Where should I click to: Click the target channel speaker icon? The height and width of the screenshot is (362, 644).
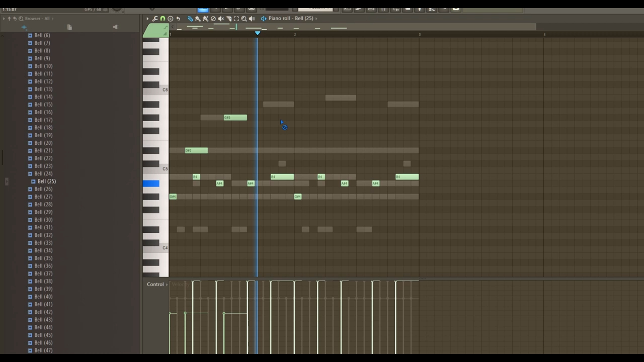[x=264, y=19]
